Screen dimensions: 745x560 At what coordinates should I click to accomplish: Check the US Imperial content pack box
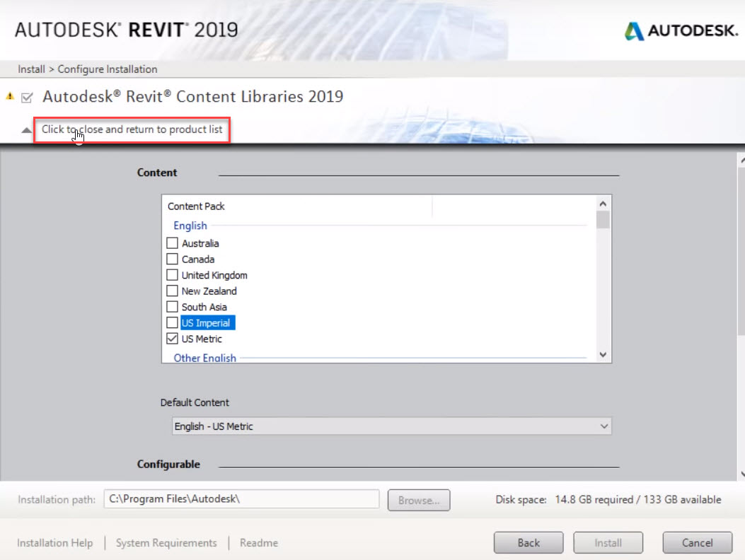173,323
